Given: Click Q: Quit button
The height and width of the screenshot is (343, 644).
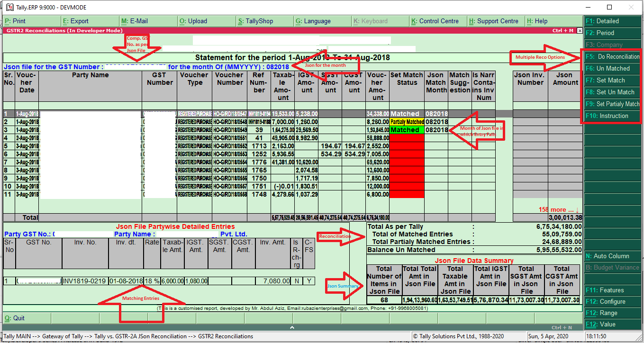Looking at the screenshot, I should pyautogui.click(x=26, y=318).
